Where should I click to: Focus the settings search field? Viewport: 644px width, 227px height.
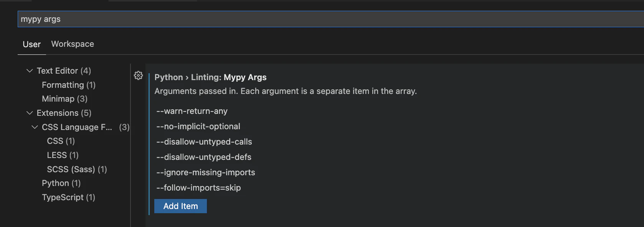coord(331,19)
